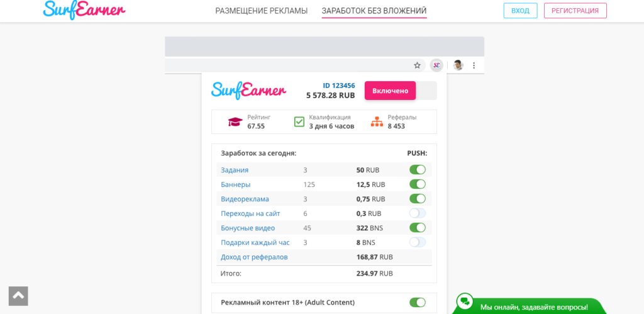This screenshot has height=314, width=644.
Task: Disable PUSH for Видеореклама
Action: (418, 199)
